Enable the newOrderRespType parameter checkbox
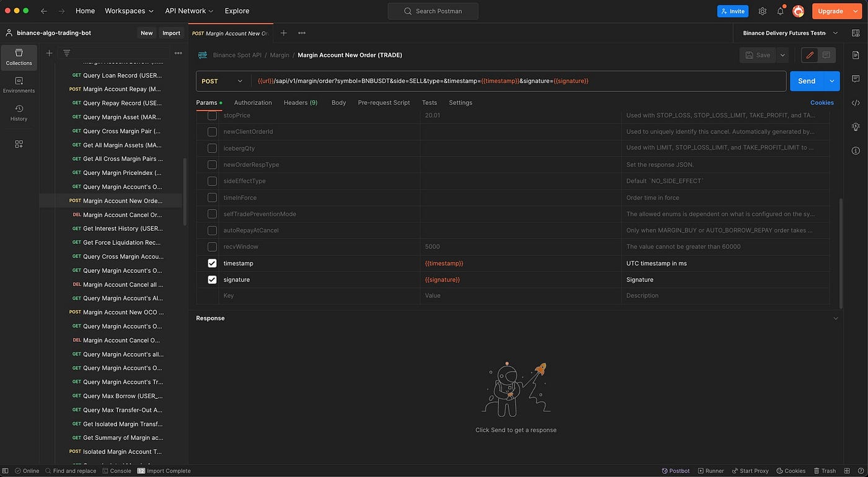 point(212,164)
